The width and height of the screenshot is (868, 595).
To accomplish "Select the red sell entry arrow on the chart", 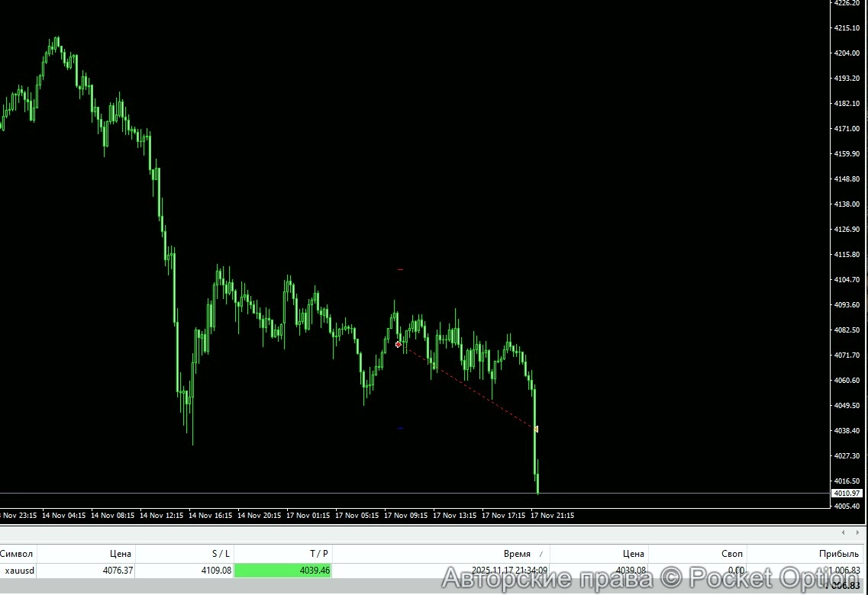I will point(398,345).
